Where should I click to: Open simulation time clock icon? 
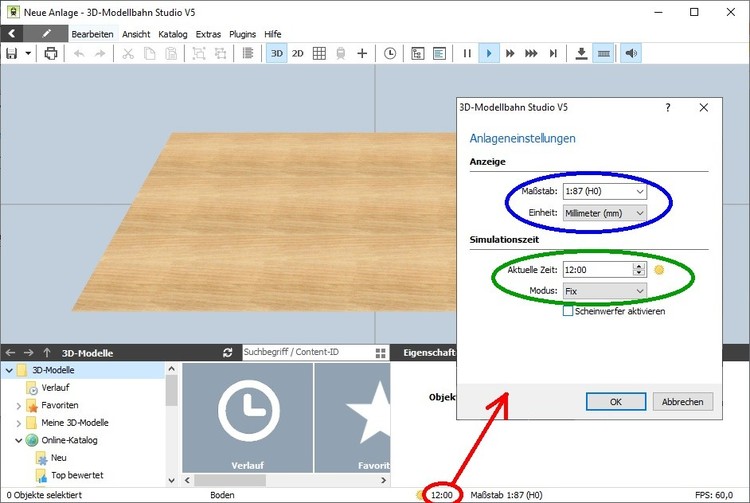(390, 54)
